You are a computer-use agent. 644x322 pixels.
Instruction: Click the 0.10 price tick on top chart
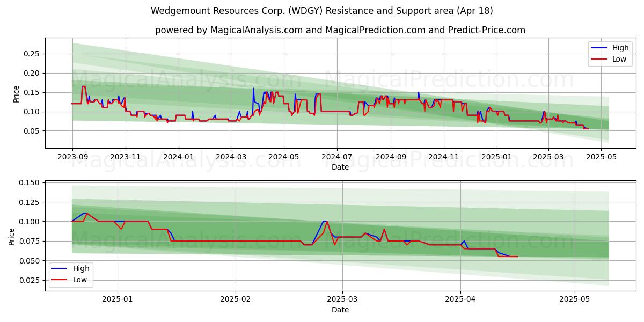[x=32, y=112]
